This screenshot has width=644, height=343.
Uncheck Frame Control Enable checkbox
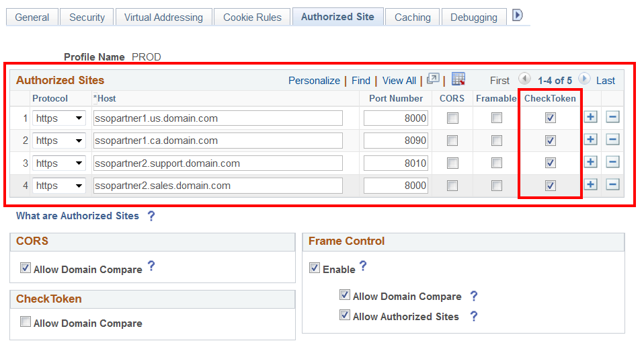(315, 268)
